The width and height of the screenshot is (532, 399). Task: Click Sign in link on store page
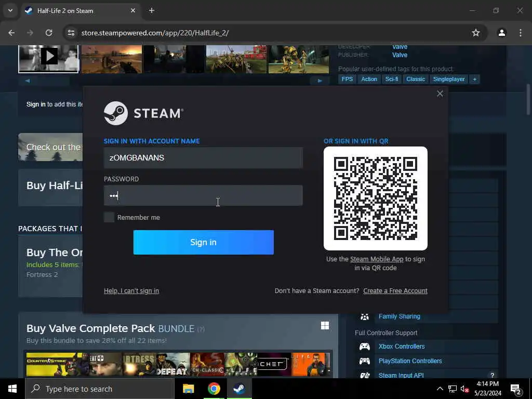36,104
